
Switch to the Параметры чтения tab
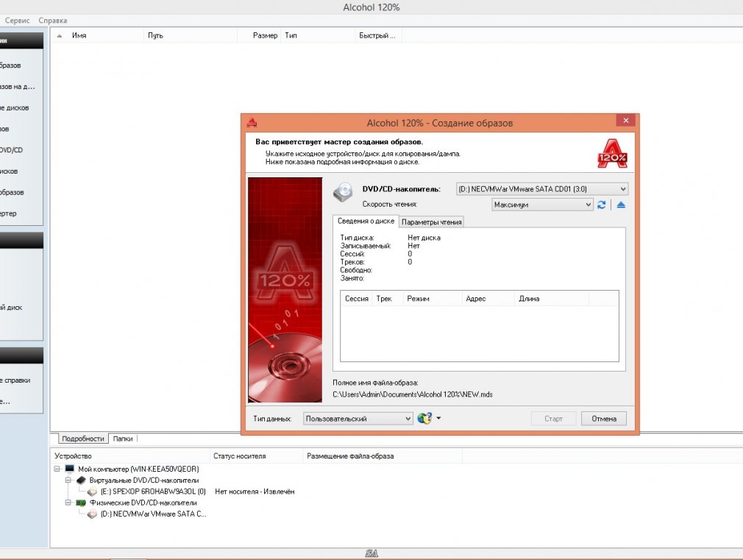[x=431, y=222]
